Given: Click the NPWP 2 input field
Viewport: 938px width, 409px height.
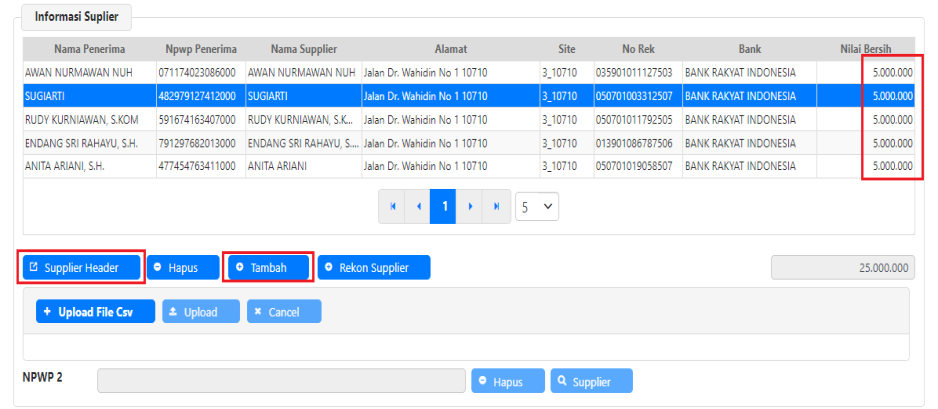Looking at the screenshot, I should [x=281, y=381].
